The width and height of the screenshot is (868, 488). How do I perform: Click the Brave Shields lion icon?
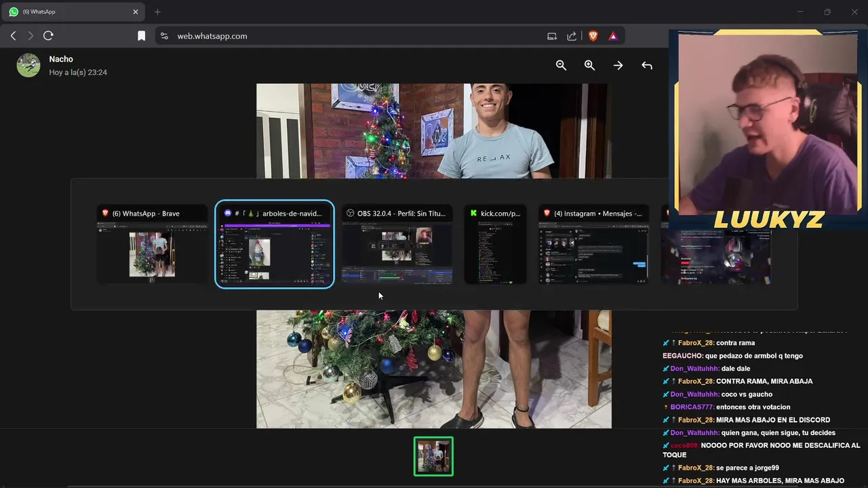pyautogui.click(x=593, y=36)
